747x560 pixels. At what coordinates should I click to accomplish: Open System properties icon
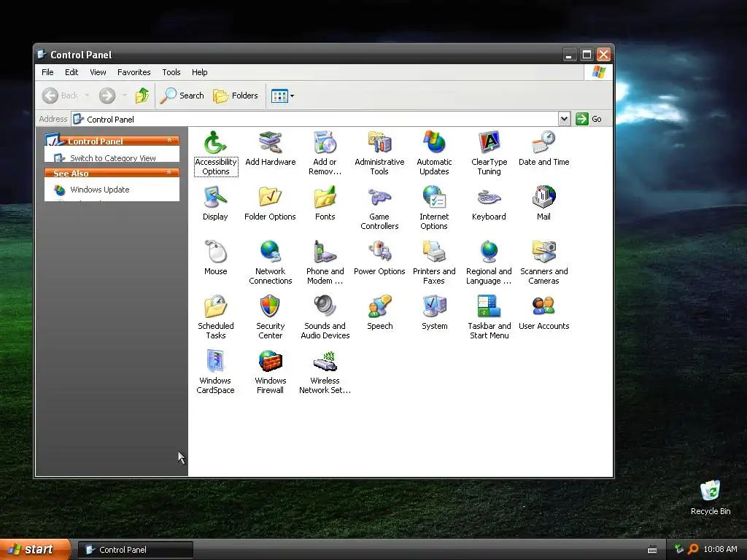pyautogui.click(x=434, y=307)
